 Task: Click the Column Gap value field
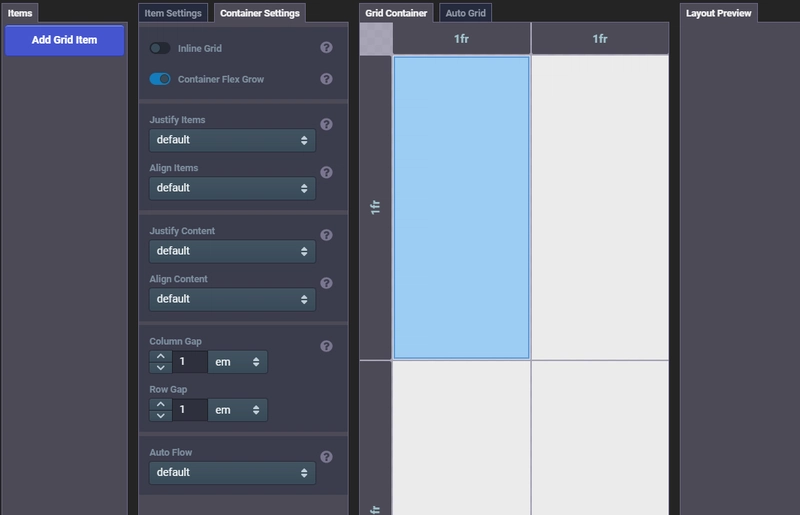pos(190,362)
